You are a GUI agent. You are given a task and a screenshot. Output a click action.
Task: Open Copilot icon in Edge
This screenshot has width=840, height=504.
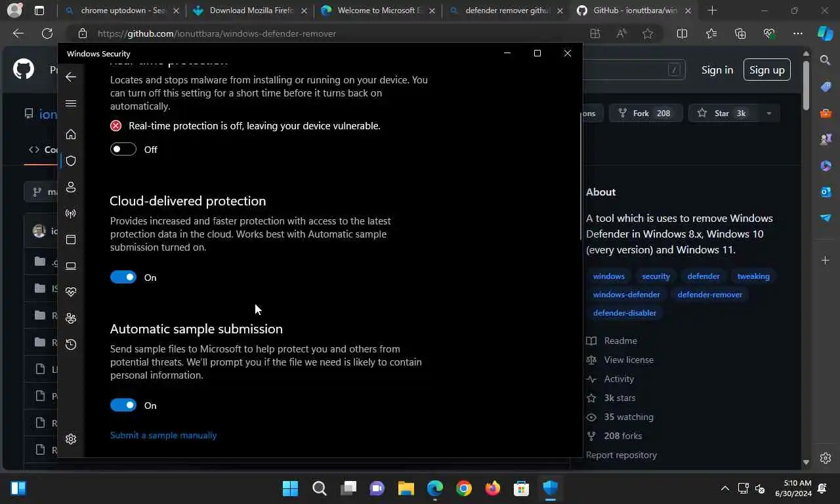point(826,33)
